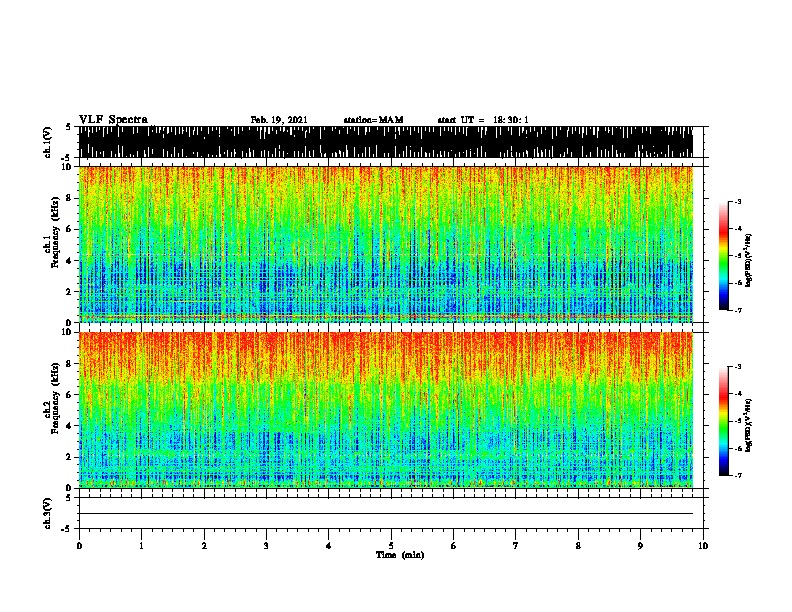Click the "ch.3(V)" axis label

(x=48, y=513)
